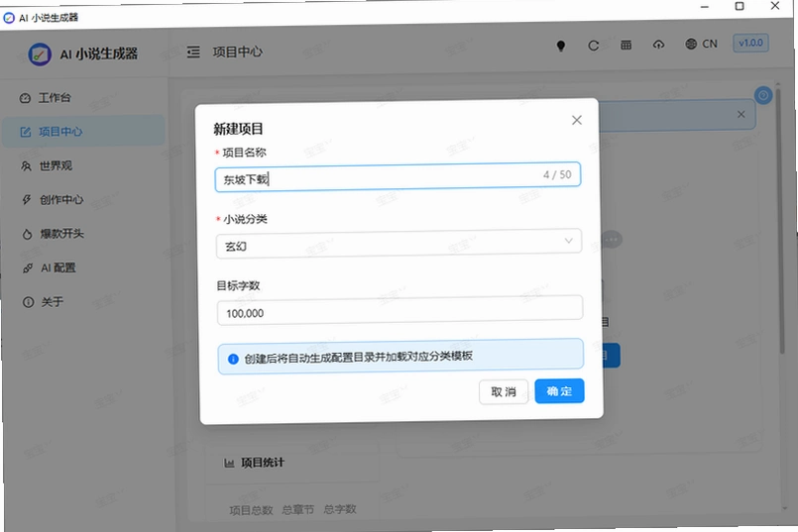Click the 项目中心 header title
The width and height of the screenshot is (798, 532).
click(x=237, y=52)
